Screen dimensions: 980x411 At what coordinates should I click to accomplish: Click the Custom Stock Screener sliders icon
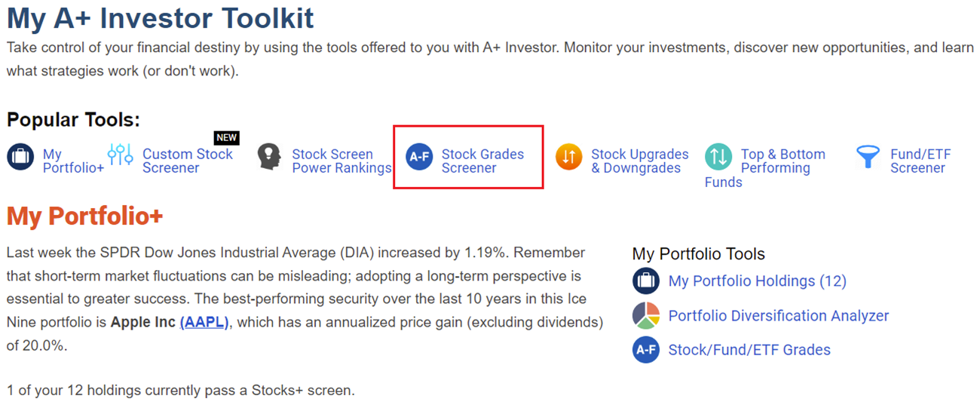point(120,155)
